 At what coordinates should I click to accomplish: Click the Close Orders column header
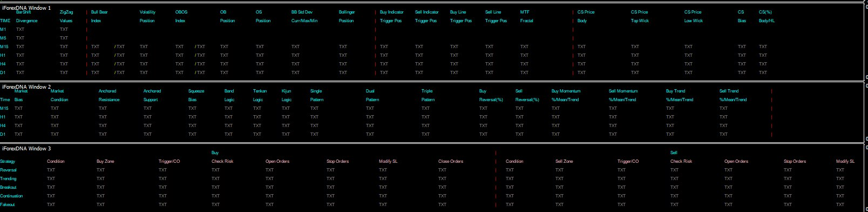pyautogui.click(x=451, y=161)
